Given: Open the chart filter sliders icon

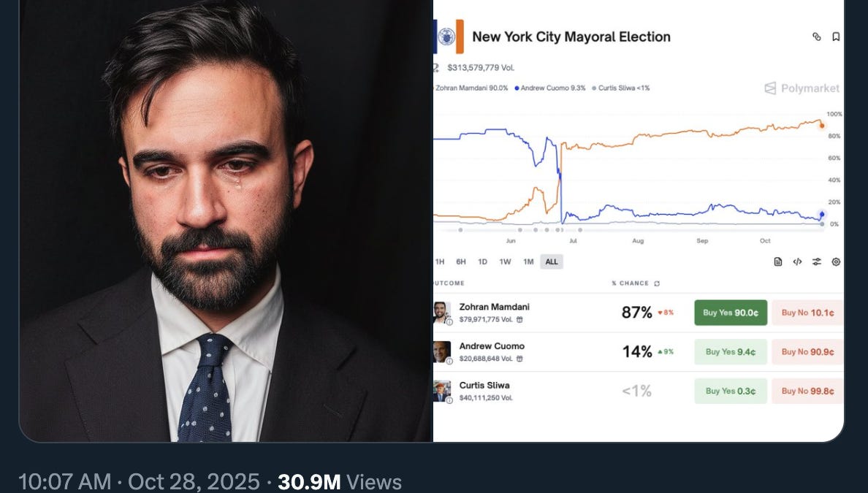Looking at the screenshot, I should [x=817, y=261].
